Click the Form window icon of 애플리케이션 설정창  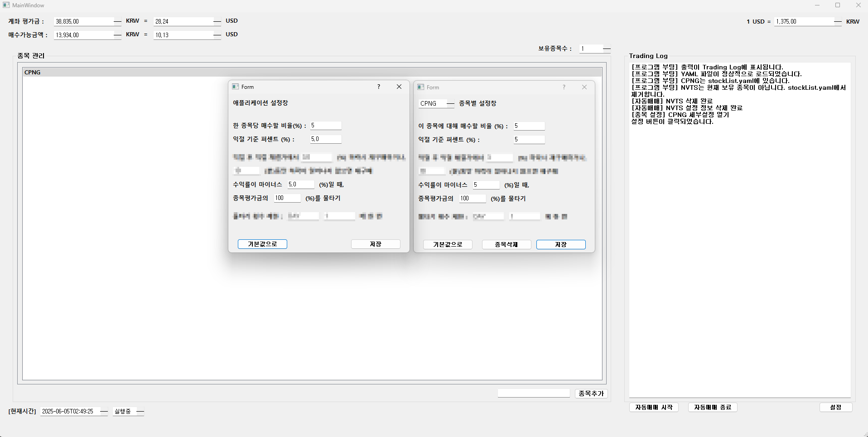(x=236, y=87)
